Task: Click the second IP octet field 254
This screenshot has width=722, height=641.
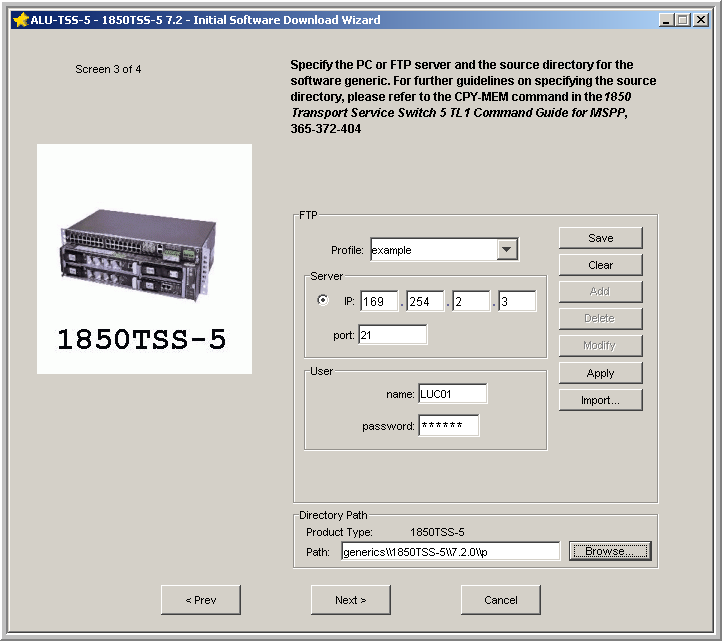Action: coord(425,301)
